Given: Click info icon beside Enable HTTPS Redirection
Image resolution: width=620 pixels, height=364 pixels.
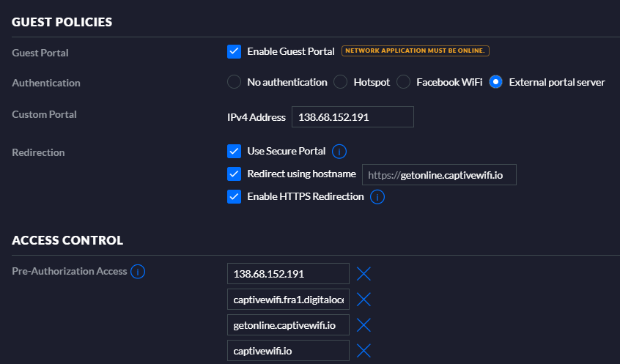Looking at the screenshot, I should click(377, 197).
